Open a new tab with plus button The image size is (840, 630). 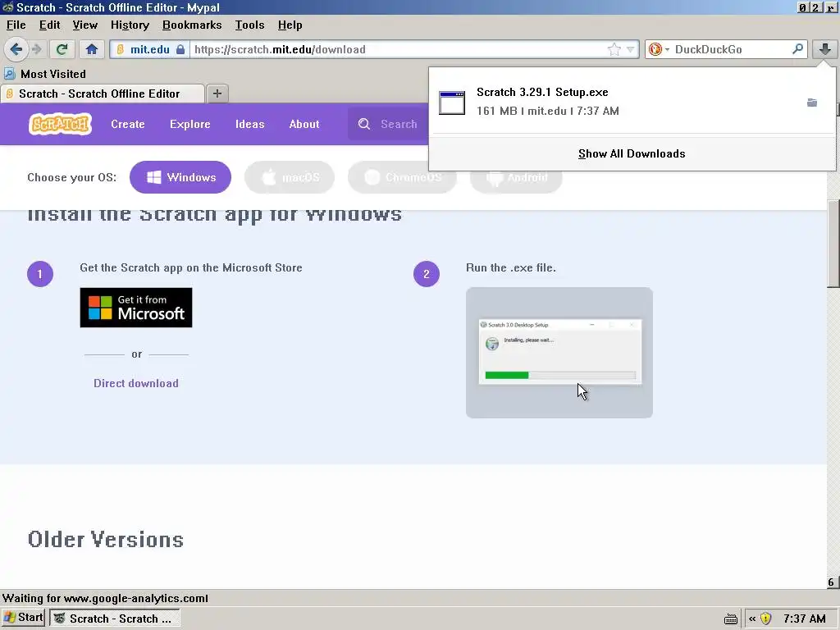tap(217, 94)
